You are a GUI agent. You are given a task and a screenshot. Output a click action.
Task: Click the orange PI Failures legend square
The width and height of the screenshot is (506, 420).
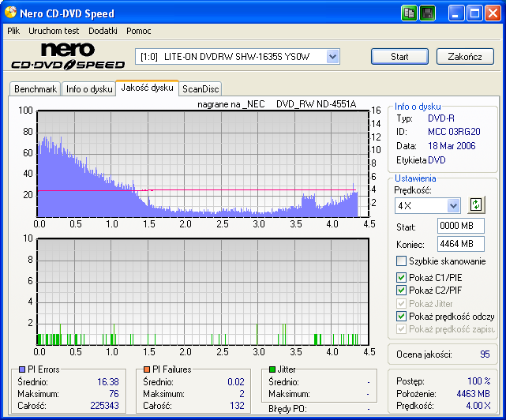147,369
